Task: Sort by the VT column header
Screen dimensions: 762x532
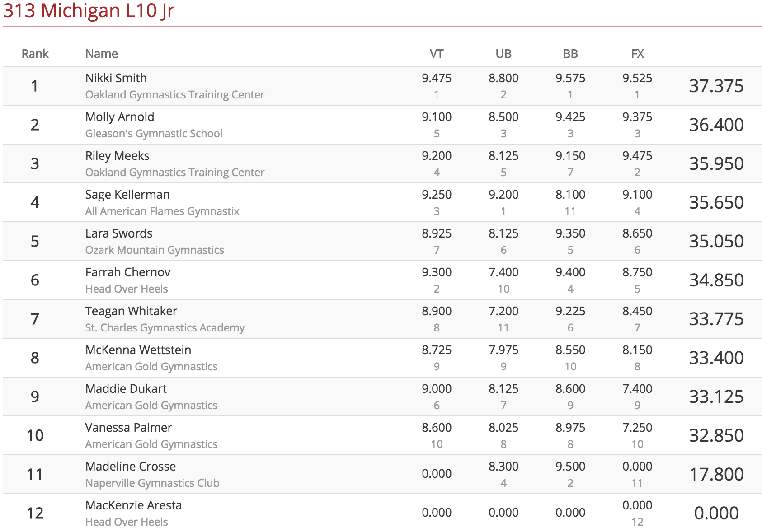Action: pyautogui.click(x=436, y=54)
